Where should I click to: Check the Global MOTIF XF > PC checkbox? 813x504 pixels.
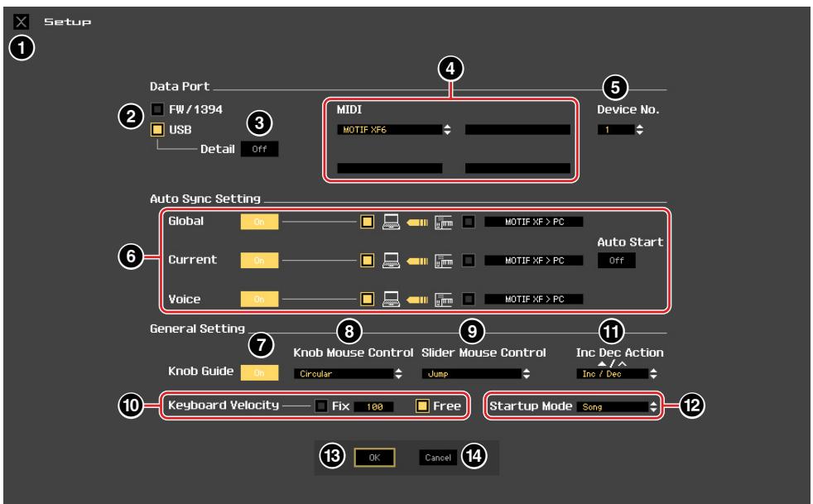pyautogui.click(x=469, y=222)
